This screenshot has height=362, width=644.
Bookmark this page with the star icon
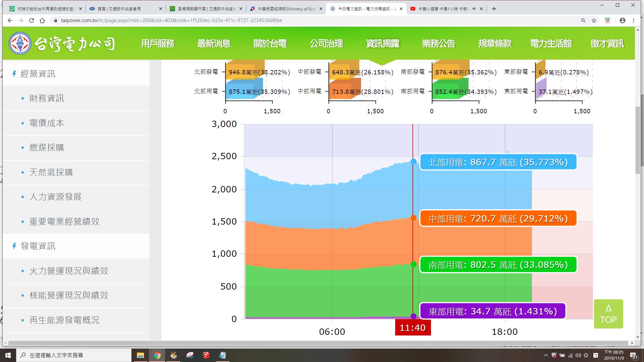594,20
